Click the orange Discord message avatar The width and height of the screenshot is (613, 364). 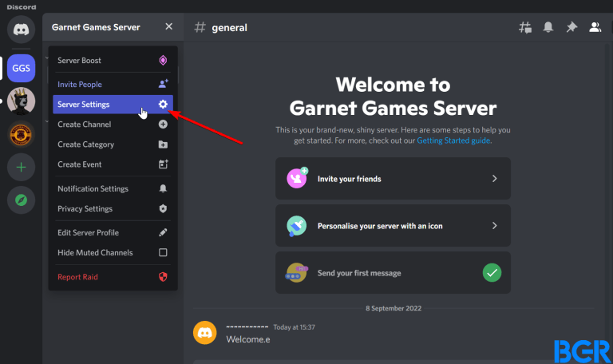pyautogui.click(x=205, y=333)
